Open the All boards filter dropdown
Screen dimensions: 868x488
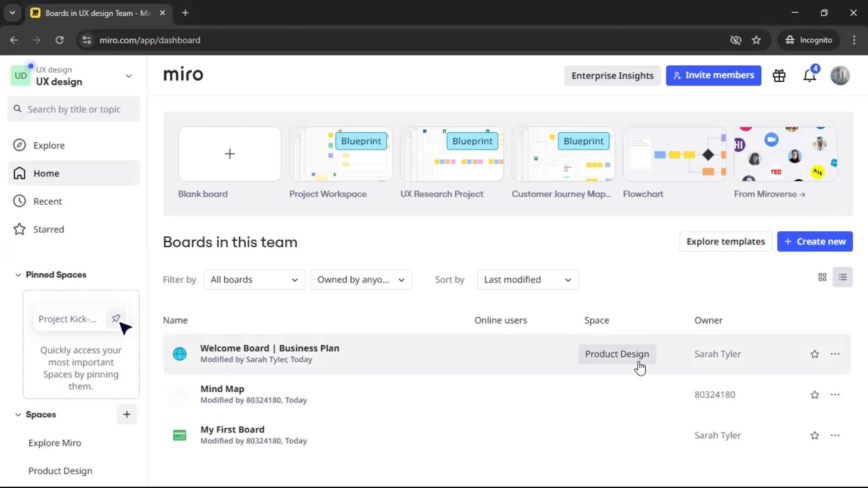tap(255, 280)
